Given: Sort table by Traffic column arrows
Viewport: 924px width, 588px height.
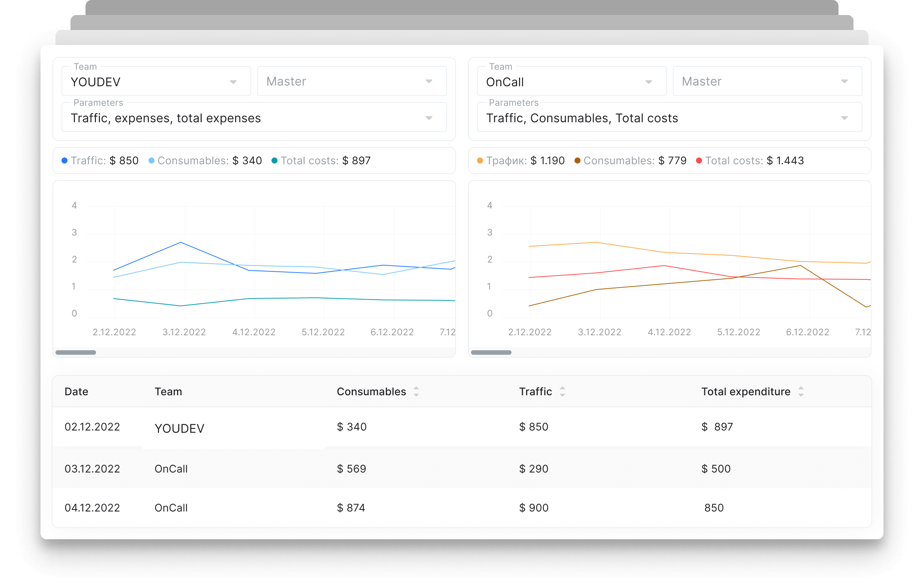Looking at the screenshot, I should (x=562, y=391).
